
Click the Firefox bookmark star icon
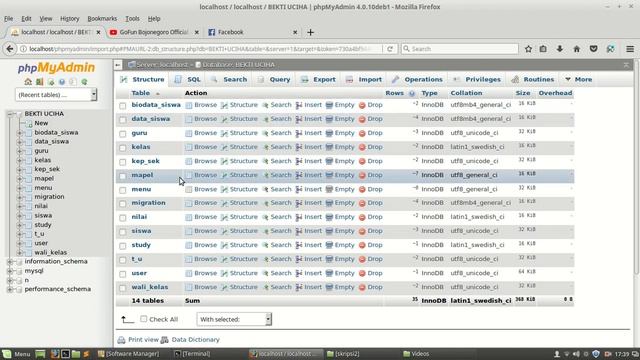(528, 49)
